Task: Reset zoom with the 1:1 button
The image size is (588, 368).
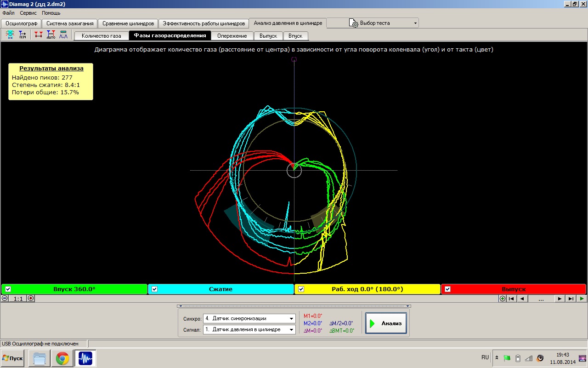Action: tap(18, 299)
